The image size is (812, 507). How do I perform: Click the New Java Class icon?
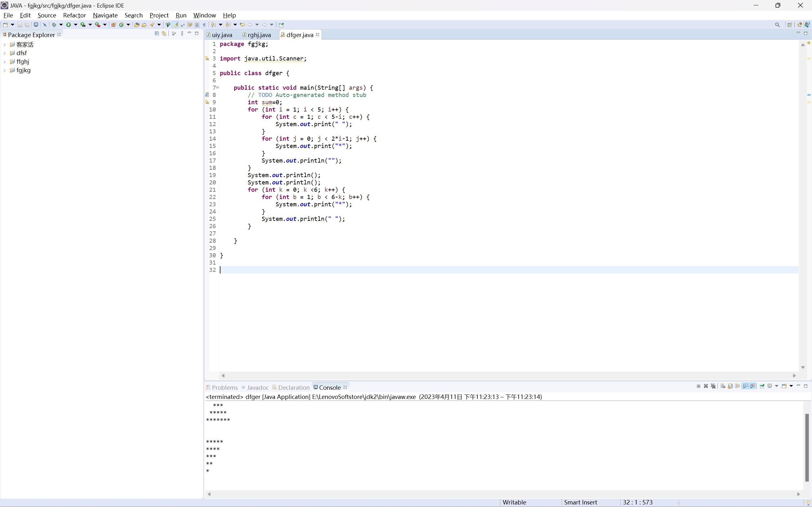tap(121, 25)
